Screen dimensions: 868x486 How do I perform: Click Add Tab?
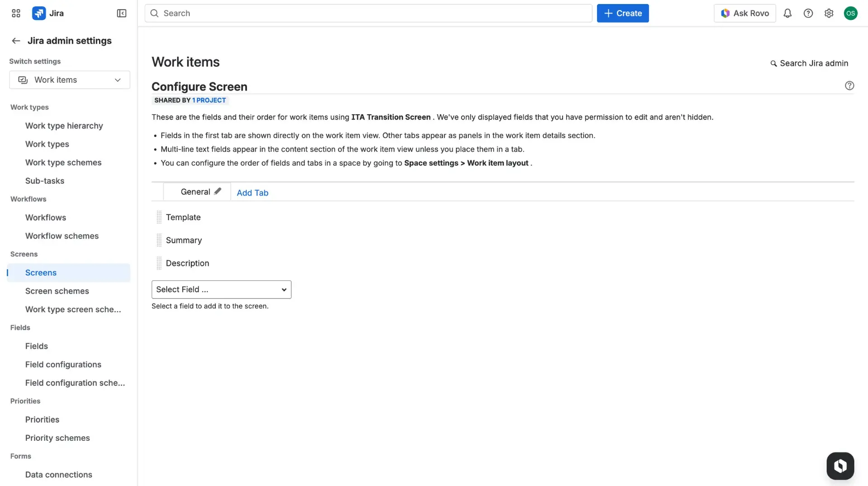252,192
